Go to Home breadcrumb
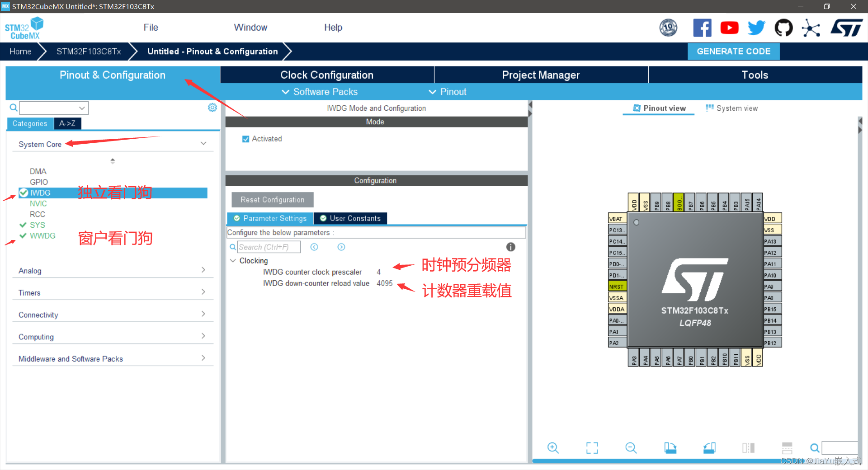 pos(20,51)
